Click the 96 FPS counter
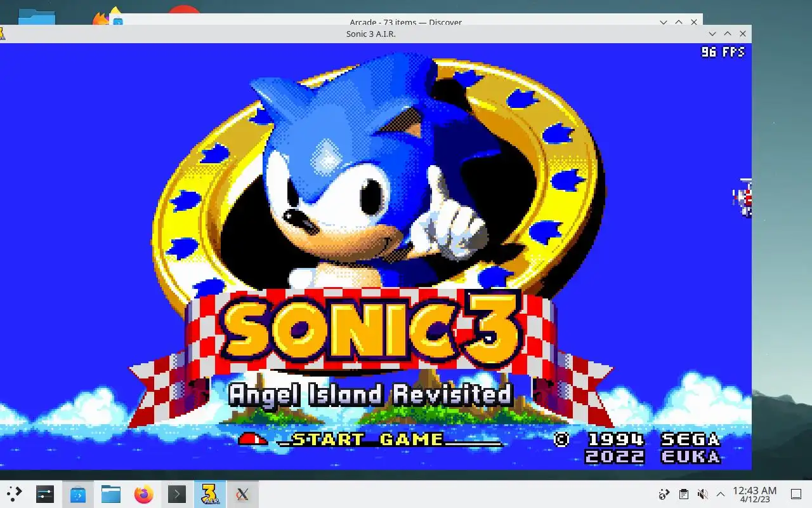Image resolution: width=812 pixels, height=508 pixels. tap(723, 52)
